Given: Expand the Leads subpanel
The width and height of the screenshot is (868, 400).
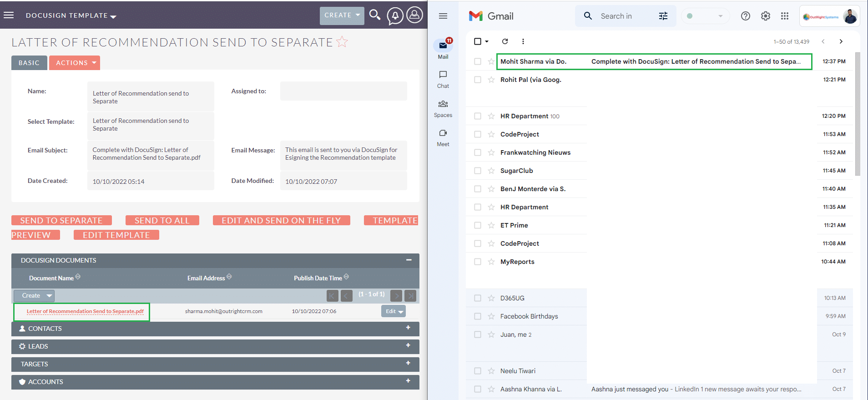Looking at the screenshot, I should (x=408, y=345).
